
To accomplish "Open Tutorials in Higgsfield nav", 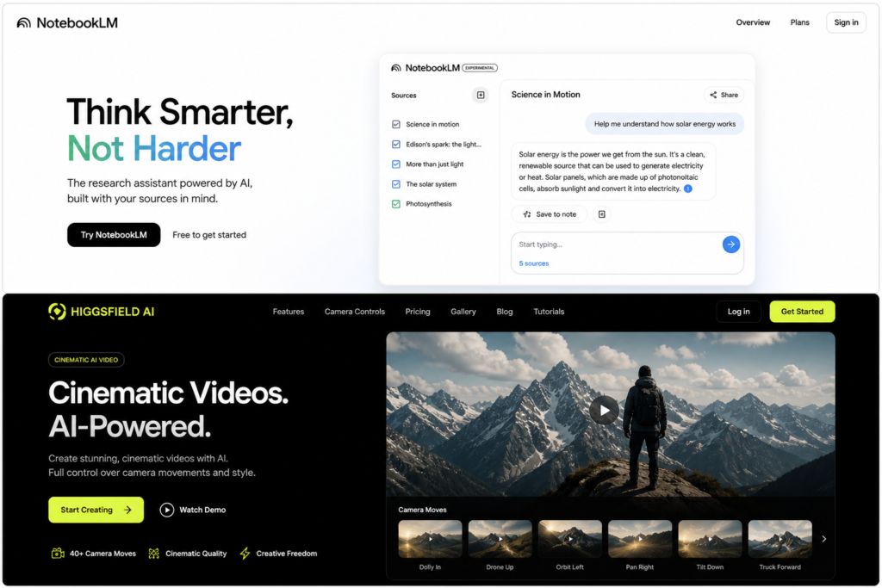I will [x=549, y=312].
